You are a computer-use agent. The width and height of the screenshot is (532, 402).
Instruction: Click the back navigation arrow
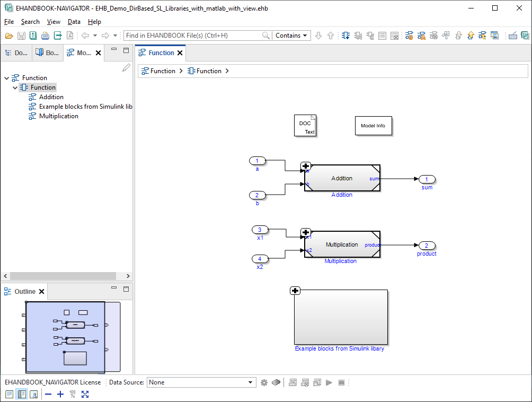tap(85, 35)
